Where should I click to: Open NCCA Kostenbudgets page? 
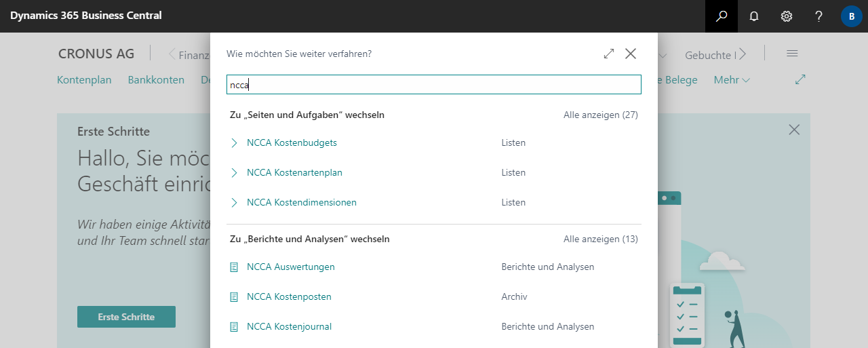click(292, 142)
